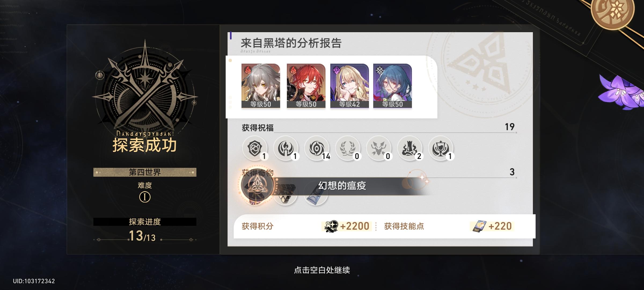Click the Abundance laurel blessing icon

pos(348,148)
